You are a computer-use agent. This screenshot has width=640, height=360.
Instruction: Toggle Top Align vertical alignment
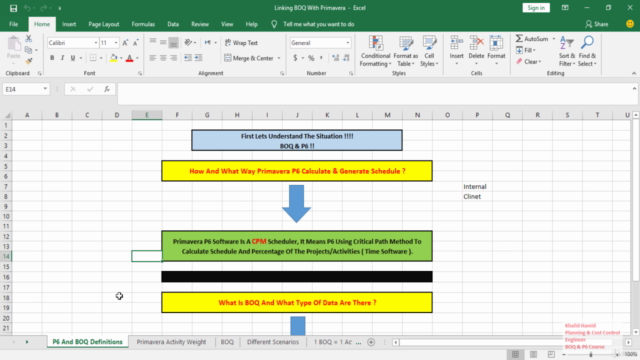pos(153,42)
